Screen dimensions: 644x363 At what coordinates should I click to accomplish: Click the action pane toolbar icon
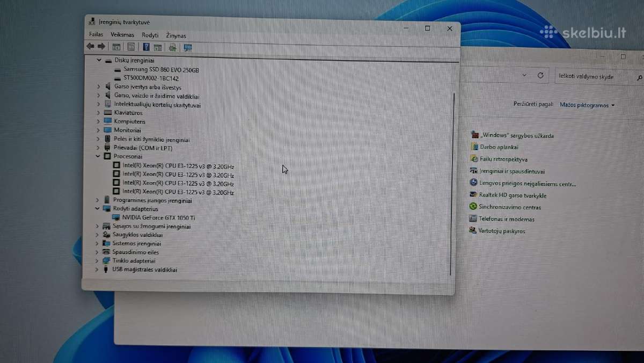click(158, 48)
